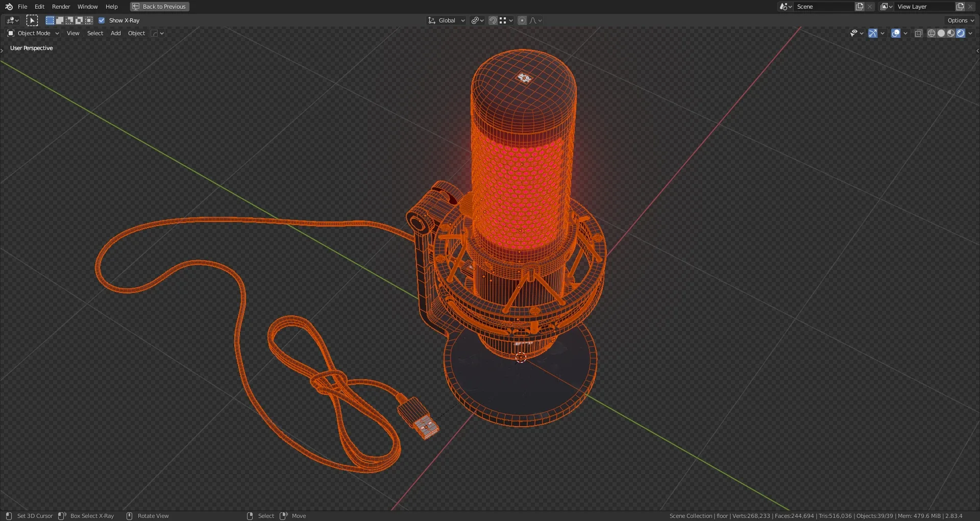Open the Global transform orientation dropdown

coord(447,20)
